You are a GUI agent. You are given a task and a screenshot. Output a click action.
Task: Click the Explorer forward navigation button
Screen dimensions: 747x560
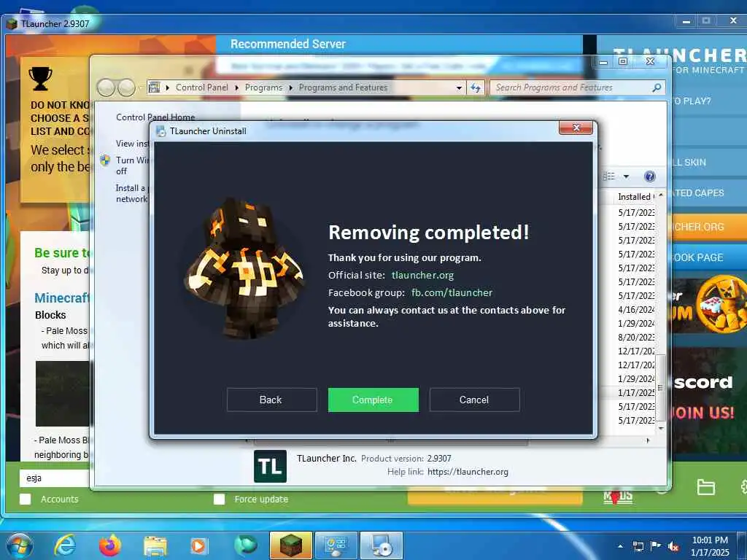click(126, 87)
